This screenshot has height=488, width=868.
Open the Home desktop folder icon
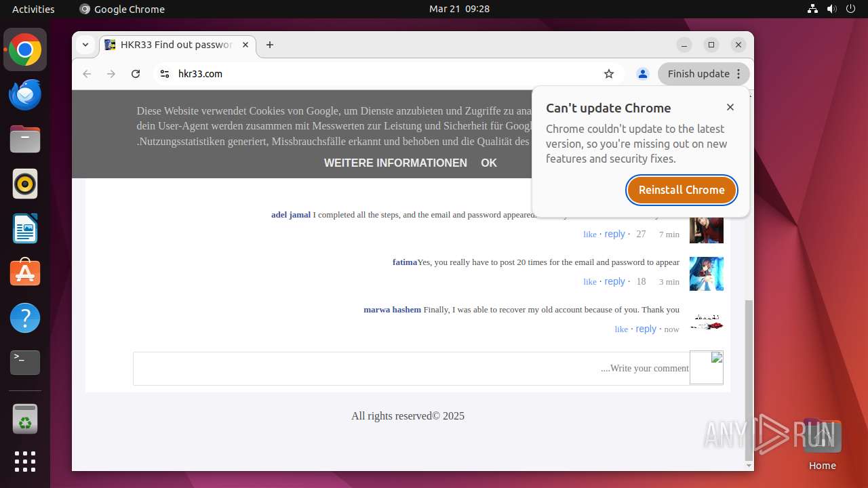click(822, 445)
